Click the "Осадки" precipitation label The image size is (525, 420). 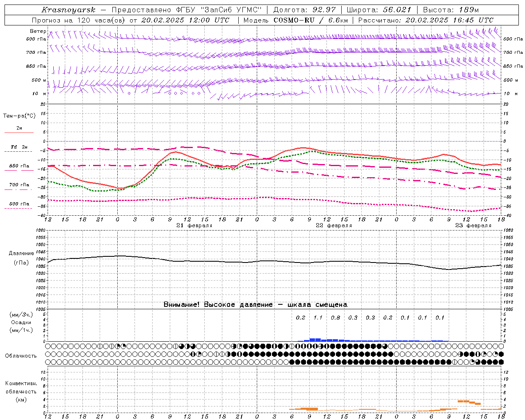coord(21,322)
